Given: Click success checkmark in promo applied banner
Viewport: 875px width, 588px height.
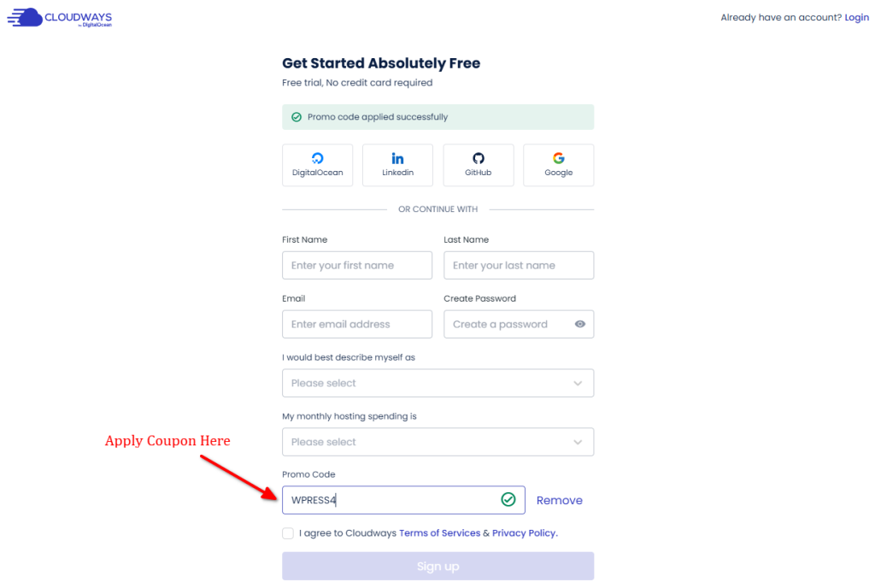Looking at the screenshot, I should [297, 117].
